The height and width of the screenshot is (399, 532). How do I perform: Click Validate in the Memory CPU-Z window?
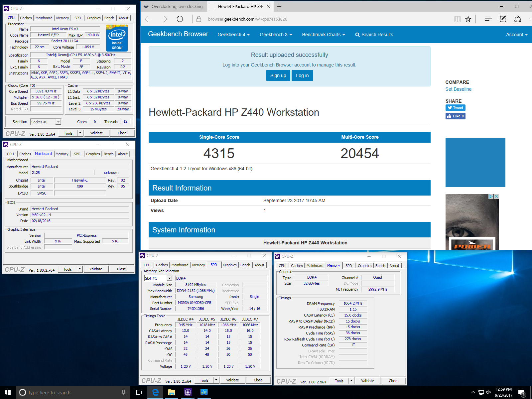[367, 381]
